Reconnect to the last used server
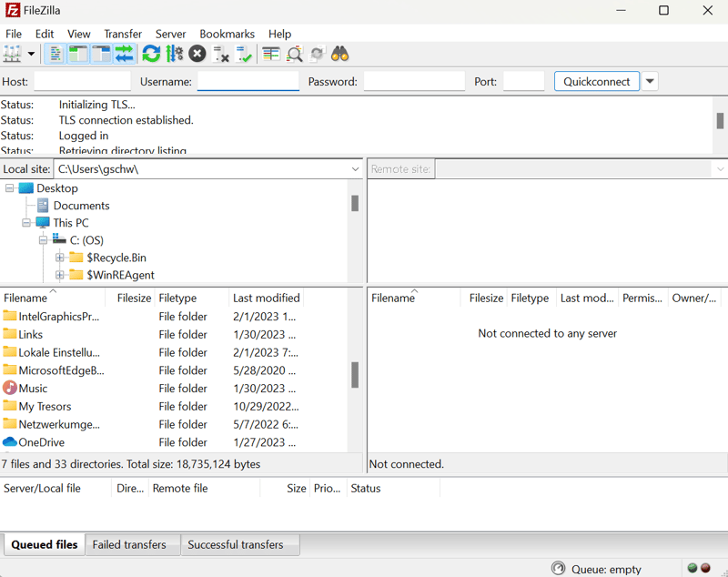728x577 pixels. pyautogui.click(x=244, y=54)
